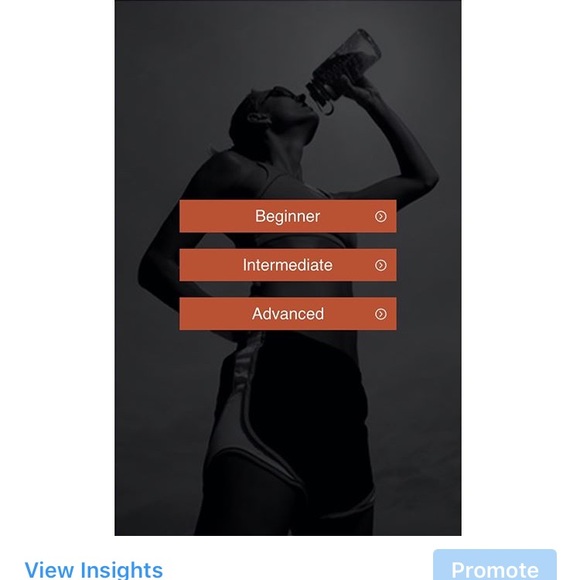This screenshot has width=580, height=580.
Task: Tap the athlete's raised elbow in the photo
Action: (x=425, y=178)
